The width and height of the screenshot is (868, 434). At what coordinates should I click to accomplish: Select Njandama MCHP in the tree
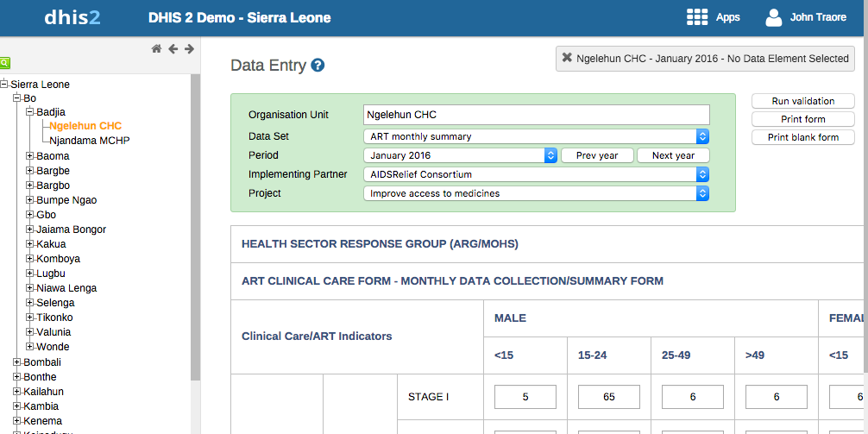(90, 141)
